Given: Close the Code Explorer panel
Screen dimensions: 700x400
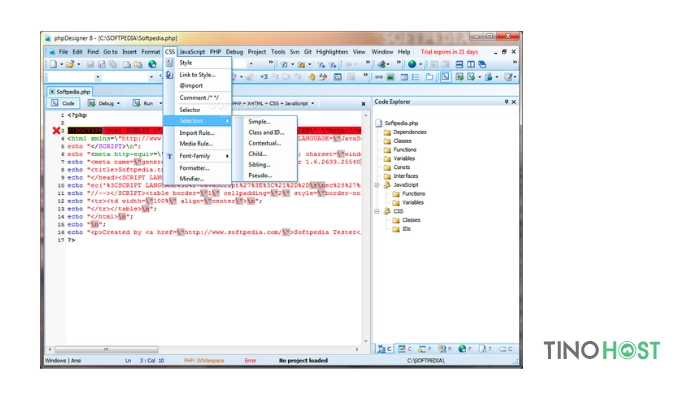Looking at the screenshot, I should point(514,102).
